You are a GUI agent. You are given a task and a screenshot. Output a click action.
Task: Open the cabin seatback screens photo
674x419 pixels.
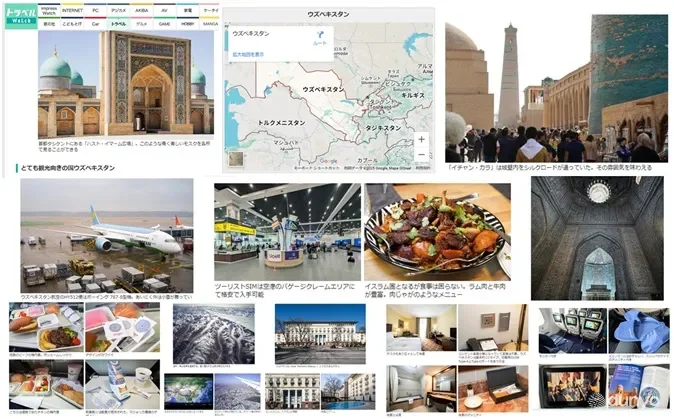point(573,330)
